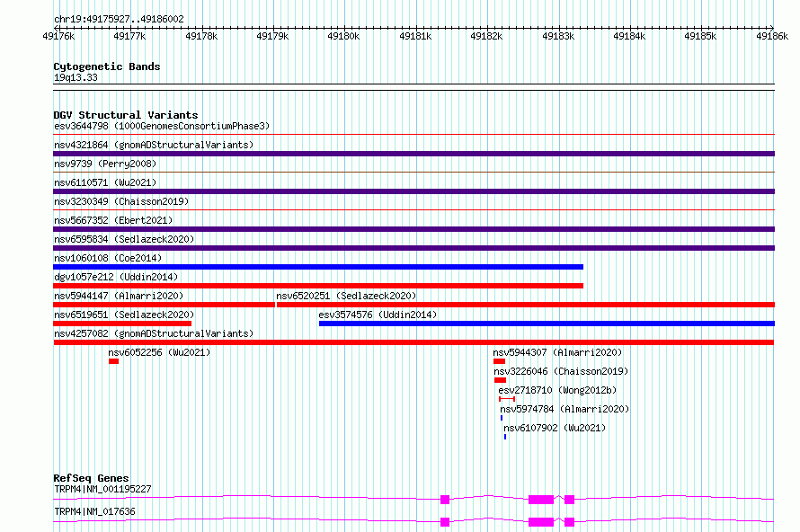Select the TRPM4|NM_017636 gene label
Screen dimensions: 800x532
[94, 511]
